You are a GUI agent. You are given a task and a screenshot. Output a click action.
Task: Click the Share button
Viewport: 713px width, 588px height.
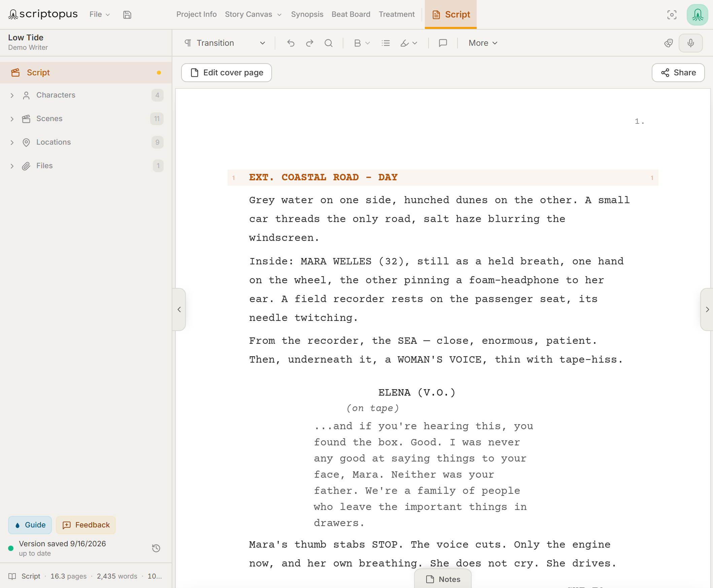point(678,72)
